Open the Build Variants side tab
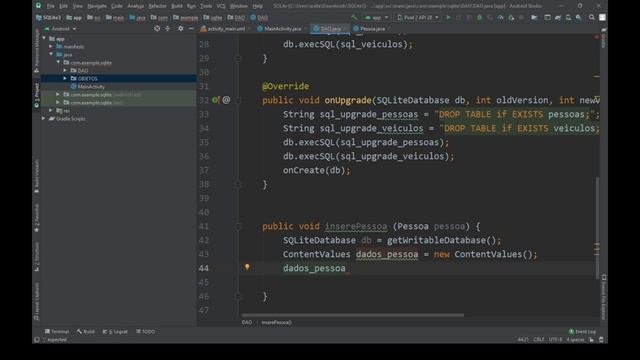The height and width of the screenshot is (360, 640). pos(36,176)
